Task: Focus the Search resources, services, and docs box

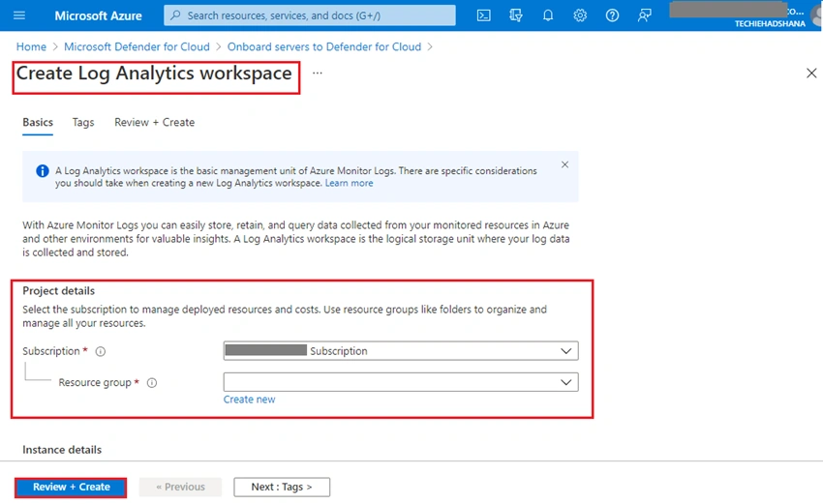Action: click(x=310, y=15)
